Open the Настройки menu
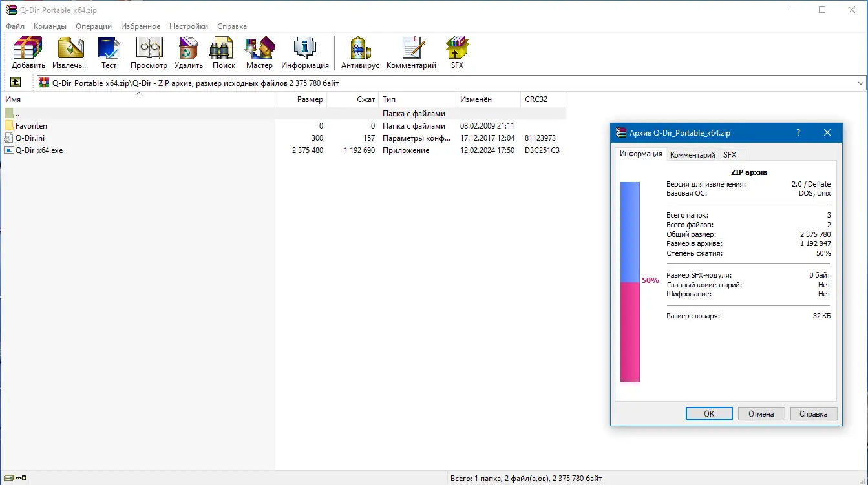868x485 pixels. pyautogui.click(x=189, y=26)
